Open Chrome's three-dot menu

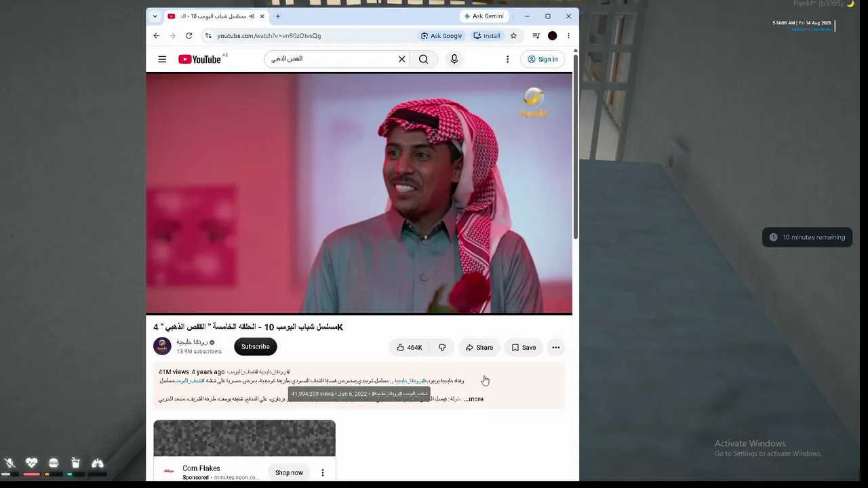(568, 36)
